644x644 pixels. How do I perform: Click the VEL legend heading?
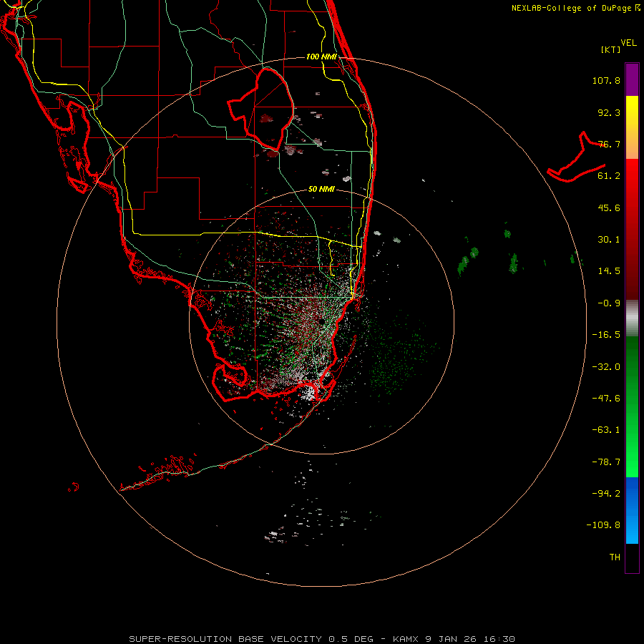click(x=628, y=43)
